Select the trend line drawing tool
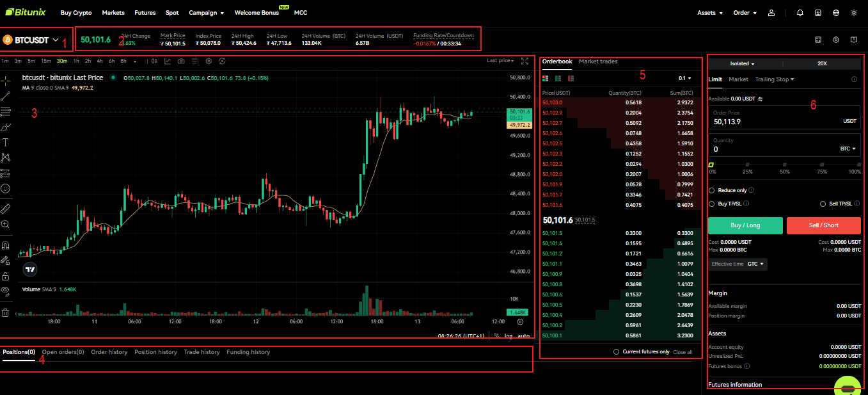Screen dimensions: 868x395 click(6, 96)
